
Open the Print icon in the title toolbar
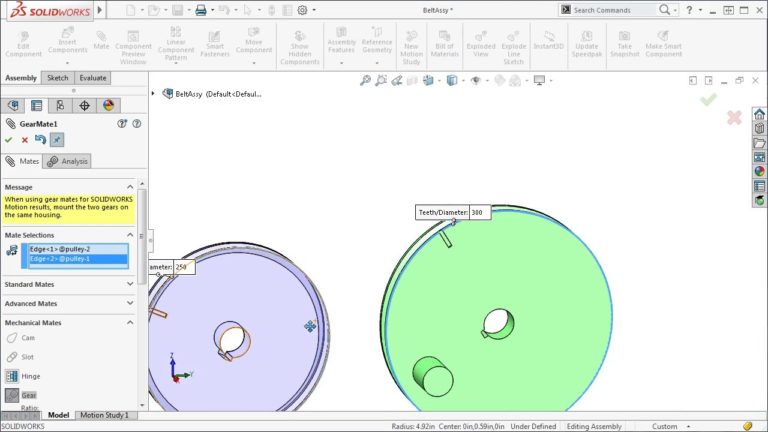pos(201,10)
